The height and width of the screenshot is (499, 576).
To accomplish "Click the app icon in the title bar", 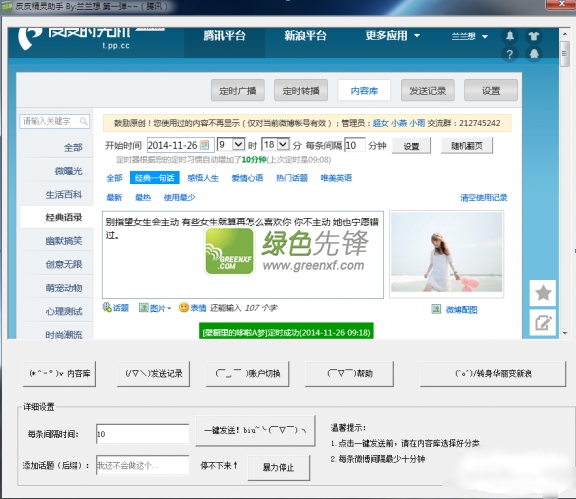I will (x=7, y=7).
